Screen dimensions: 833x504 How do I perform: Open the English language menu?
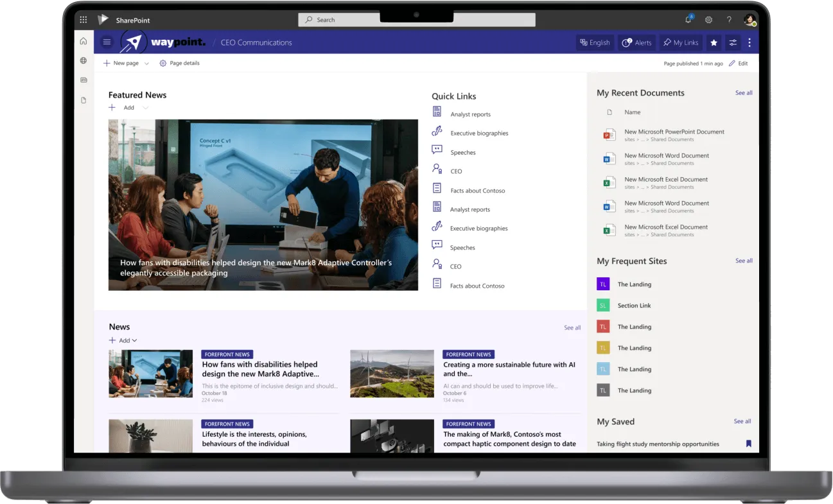(x=595, y=42)
